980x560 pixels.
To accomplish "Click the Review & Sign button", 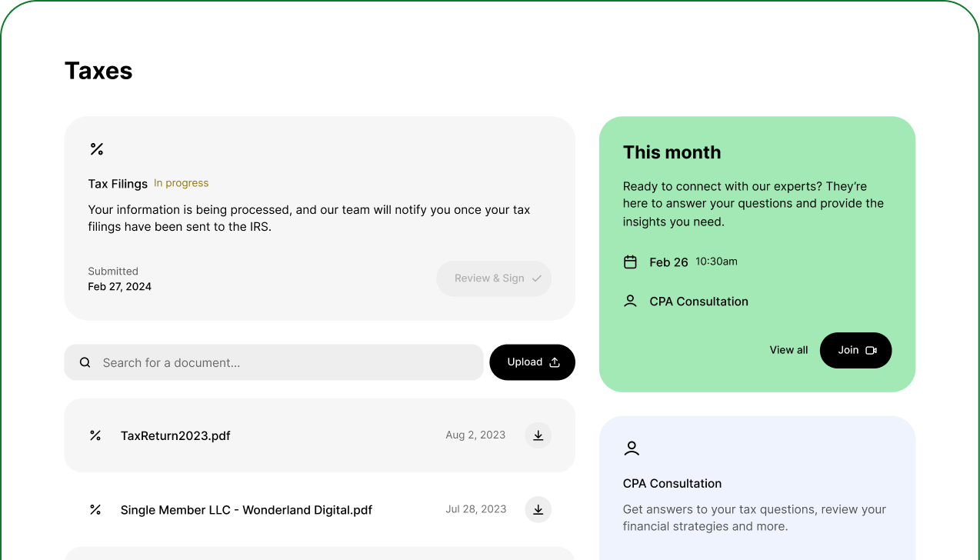I will (x=494, y=278).
